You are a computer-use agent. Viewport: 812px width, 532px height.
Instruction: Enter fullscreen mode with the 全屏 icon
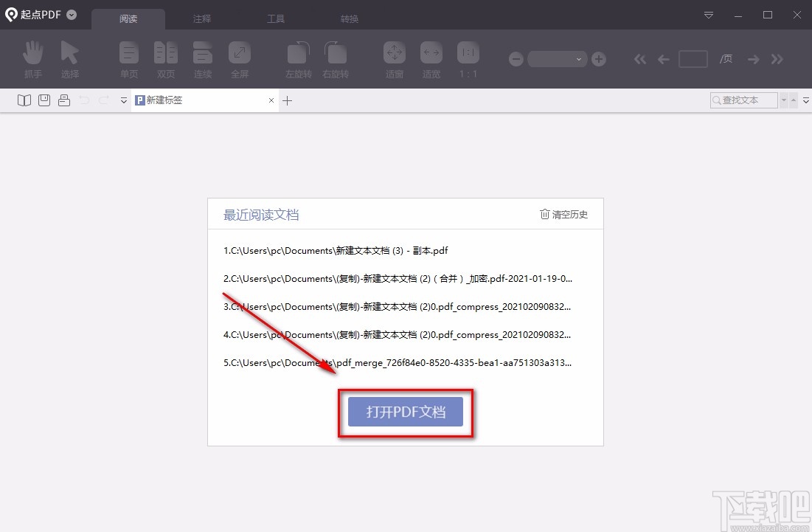click(239, 58)
